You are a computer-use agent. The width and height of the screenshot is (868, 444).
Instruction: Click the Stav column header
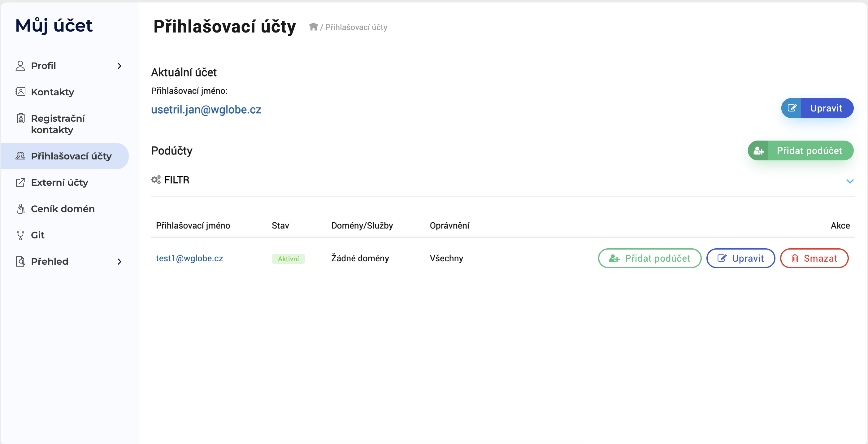280,225
